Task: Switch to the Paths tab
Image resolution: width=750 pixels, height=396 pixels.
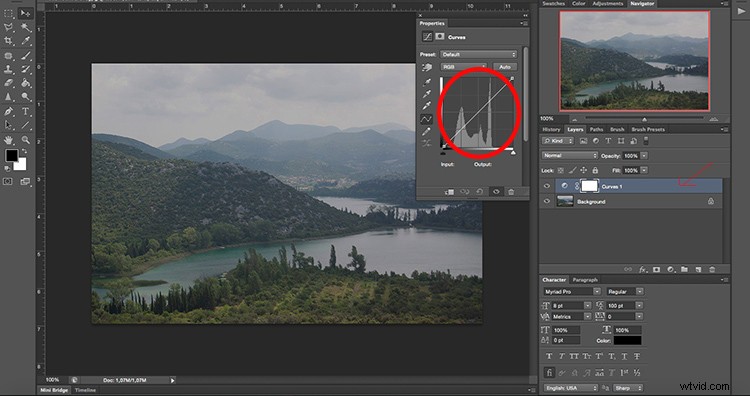Action: click(x=596, y=129)
